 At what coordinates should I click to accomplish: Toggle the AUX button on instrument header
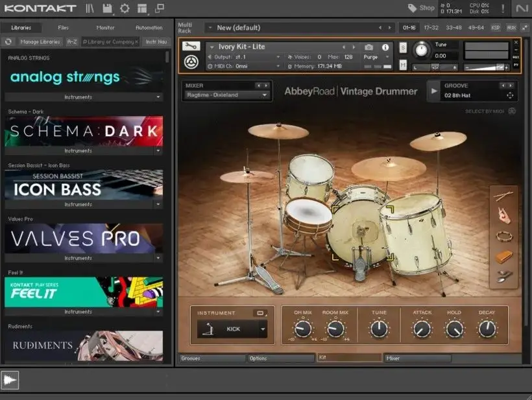[516, 57]
